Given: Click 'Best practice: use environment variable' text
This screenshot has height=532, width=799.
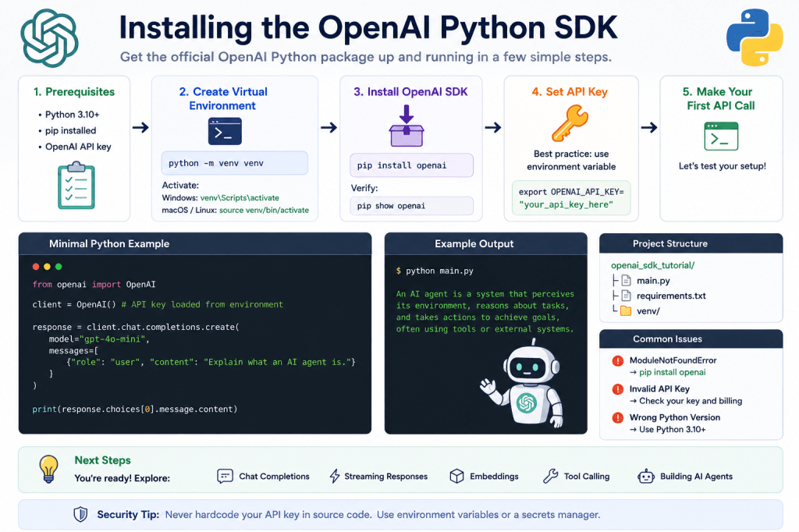Looking at the screenshot, I should 570,160.
